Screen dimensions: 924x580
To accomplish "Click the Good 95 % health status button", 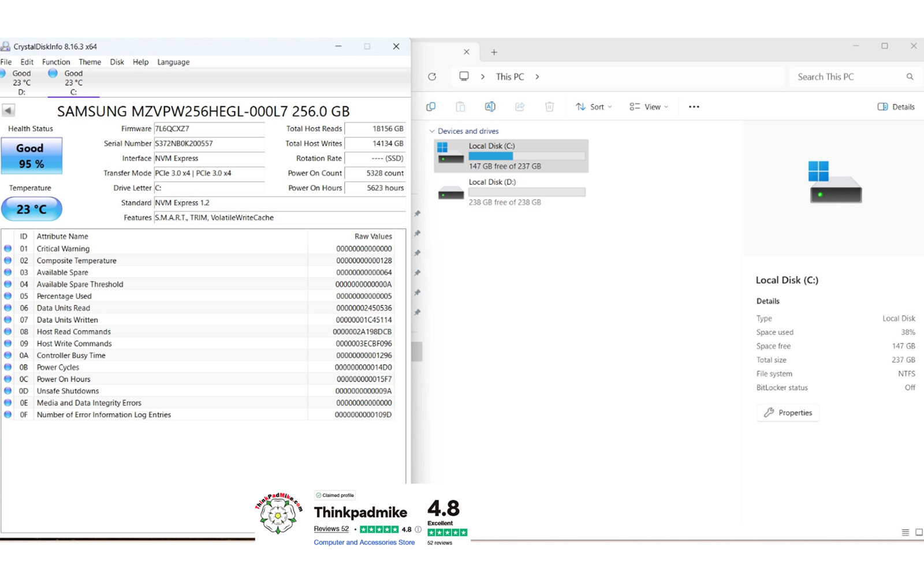I will click(x=32, y=156).
